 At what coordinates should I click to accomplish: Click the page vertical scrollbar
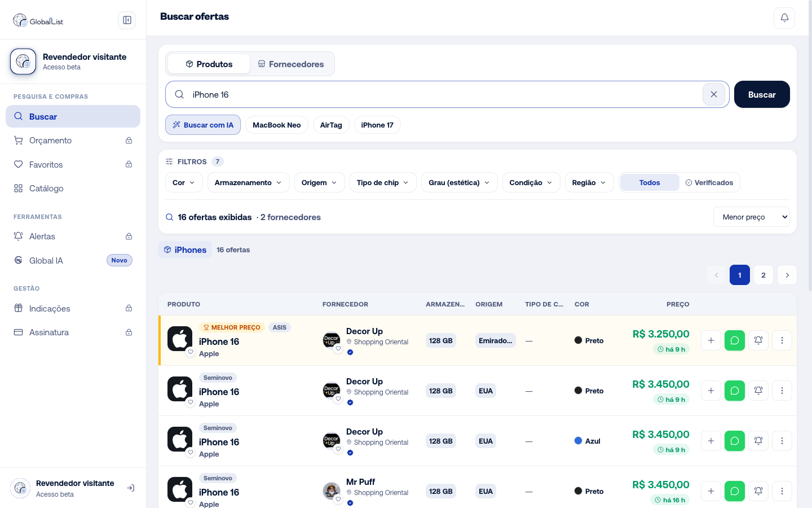pyautogui.click(x=810, y=147)
